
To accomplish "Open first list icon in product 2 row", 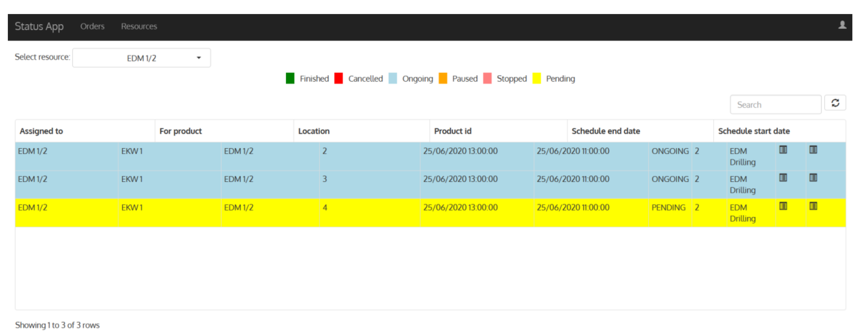I will [x=783, y=150].
